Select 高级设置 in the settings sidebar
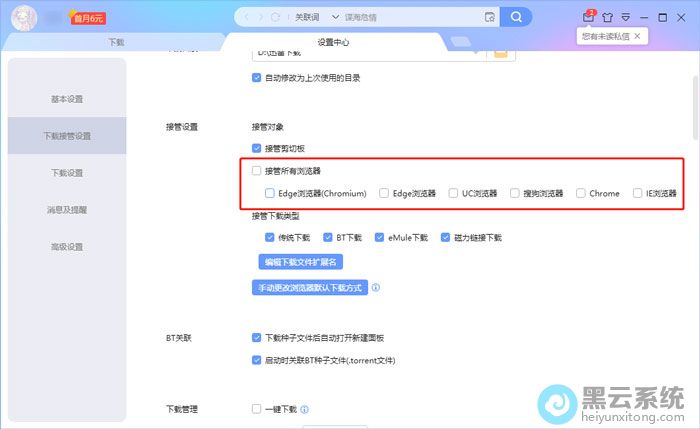 (x=67, y=247)
